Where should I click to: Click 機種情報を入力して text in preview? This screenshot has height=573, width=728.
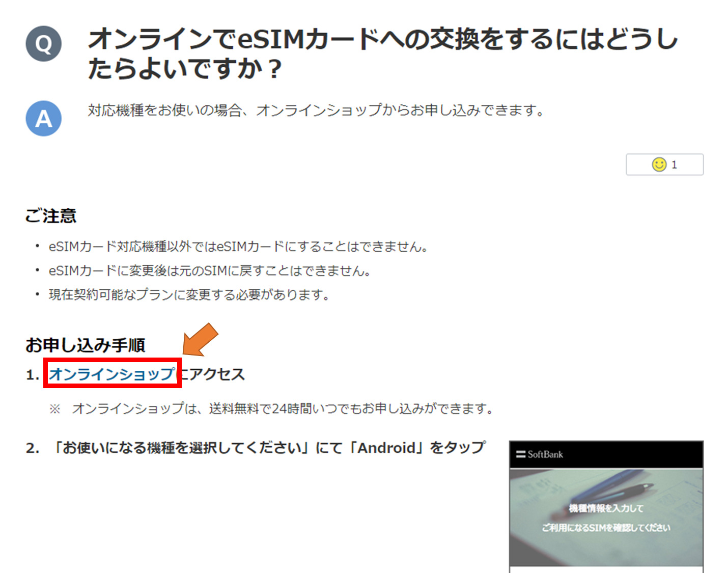click(x=606, y=508)
